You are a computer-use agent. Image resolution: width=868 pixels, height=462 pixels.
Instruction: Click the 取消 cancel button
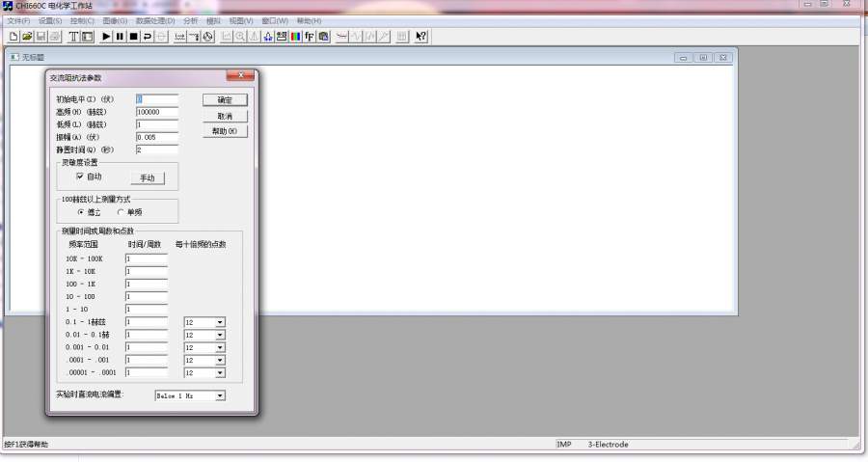click(x=225, y=116)
